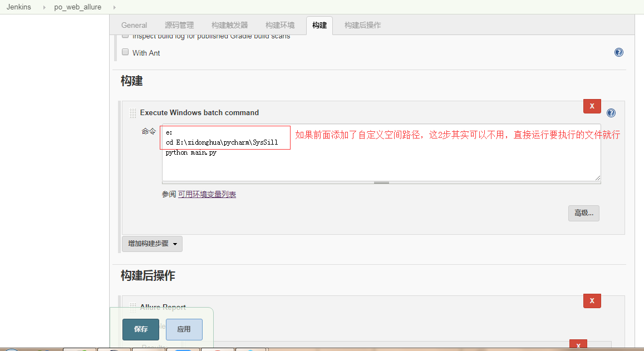Click the 应用 apply button
This screenshot has width=644, height=351.
184,329
